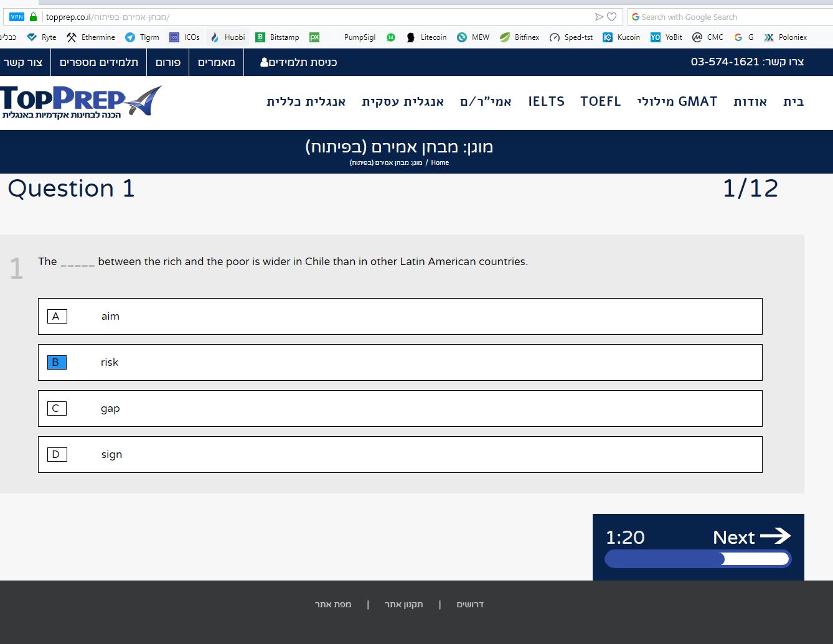Open the green px bookmark icon

(x=314, y=37)
